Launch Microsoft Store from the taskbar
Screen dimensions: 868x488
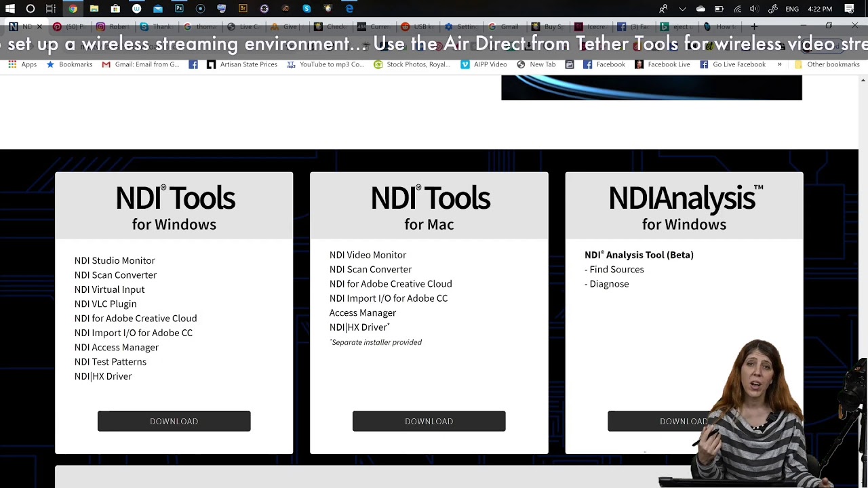coord(115,9)
